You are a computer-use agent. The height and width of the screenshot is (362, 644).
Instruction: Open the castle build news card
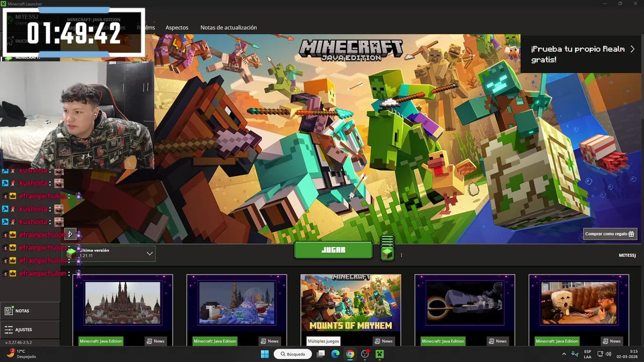pyautogui.click(x=123, y=310)
